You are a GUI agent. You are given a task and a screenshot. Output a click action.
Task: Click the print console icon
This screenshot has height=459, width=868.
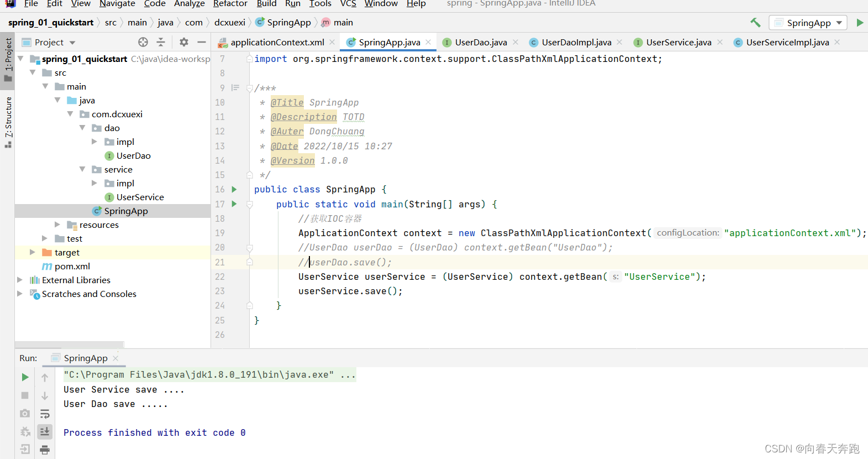[45, 449]
